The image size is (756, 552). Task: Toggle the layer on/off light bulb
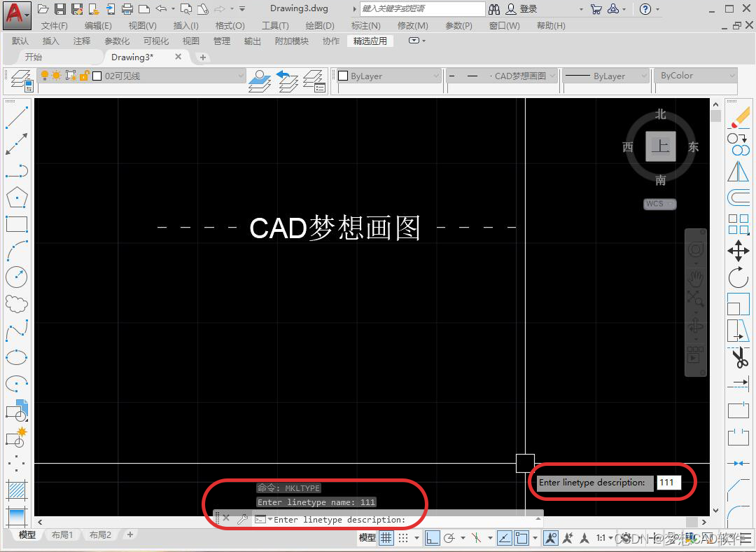(46, 74)
